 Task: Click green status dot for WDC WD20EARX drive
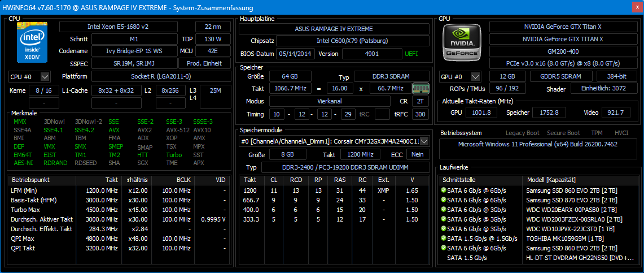444,209
